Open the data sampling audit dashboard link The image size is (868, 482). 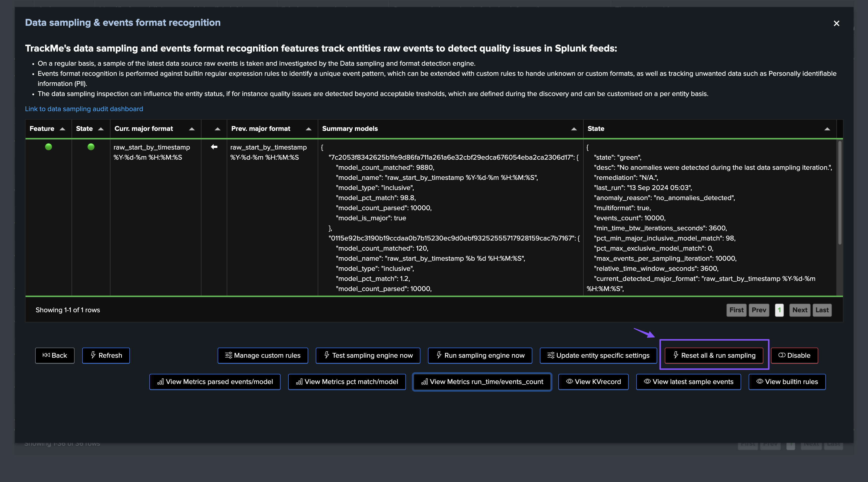[84, 109]
